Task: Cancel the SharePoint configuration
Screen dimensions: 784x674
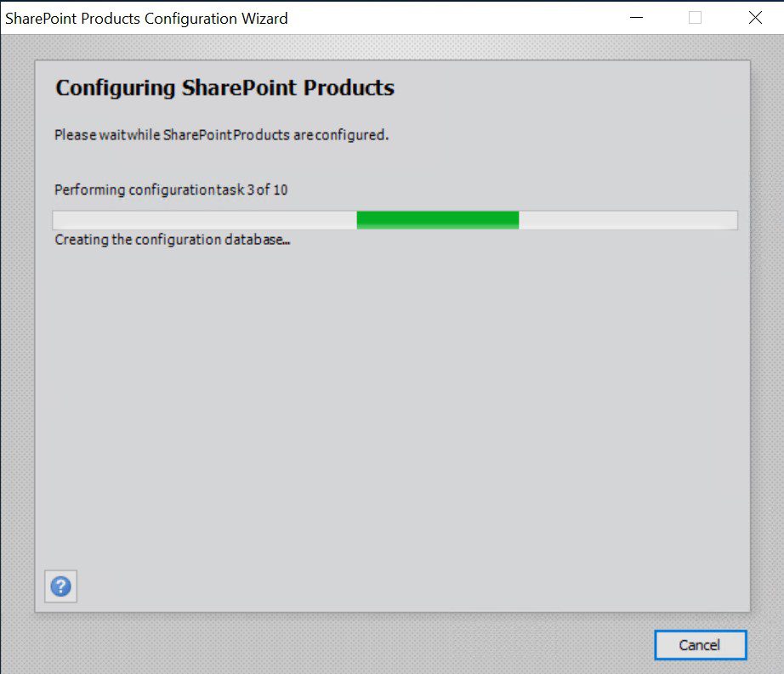Action: (x=700, y=644)
